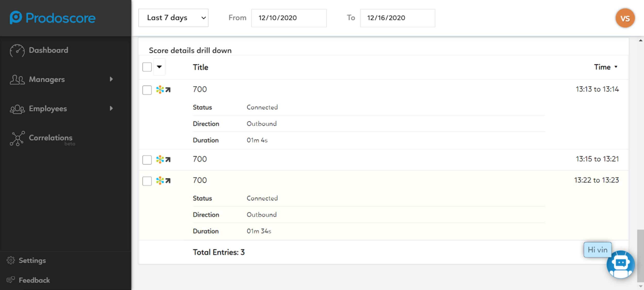Screen dimensions: 644x290
Task: Select Employees in sidebar
Action: (48, 109)
